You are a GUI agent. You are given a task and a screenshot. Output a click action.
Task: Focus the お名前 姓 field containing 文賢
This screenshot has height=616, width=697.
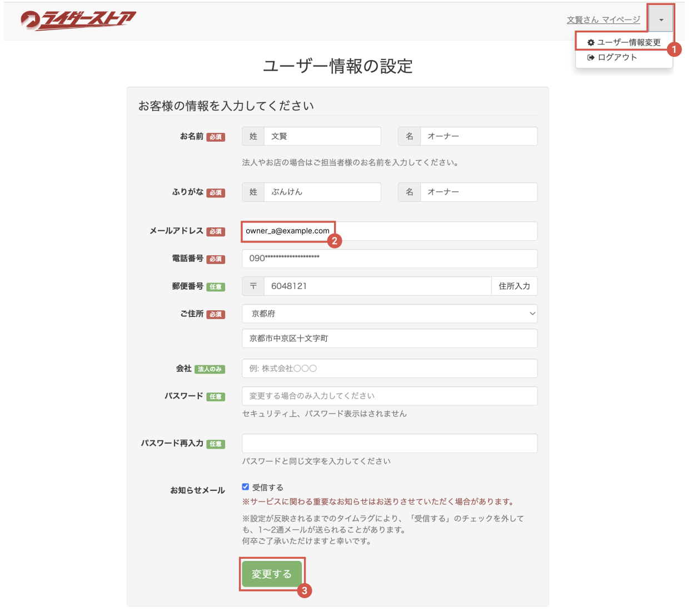coord(322,136)
